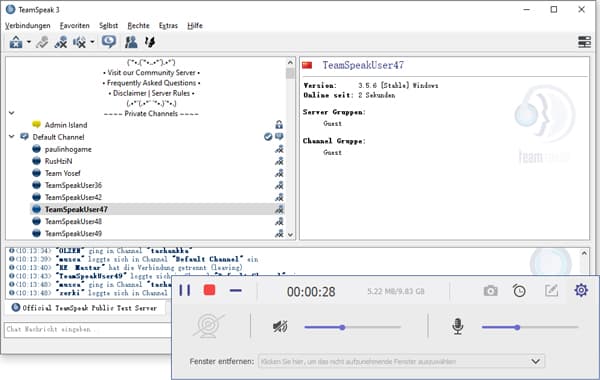Click "Frequently Asked Questions" spacer text
600x380 pixels.
coord(152,83)
